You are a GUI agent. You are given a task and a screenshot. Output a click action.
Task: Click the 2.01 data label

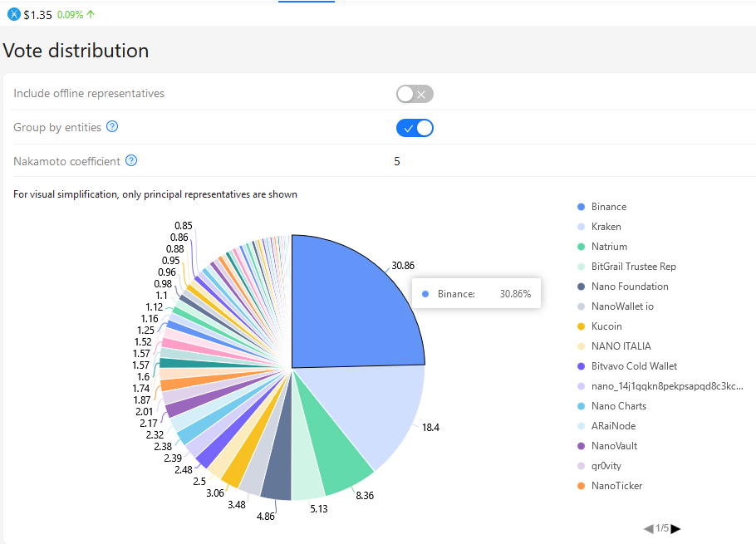click(x=145, y=412)
